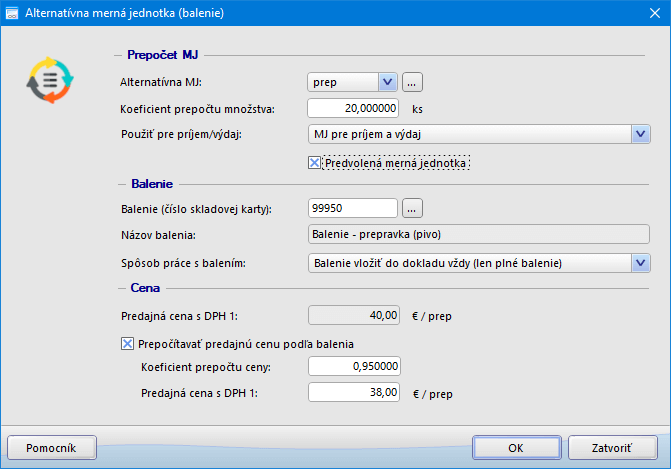Click the Alternatívna MJ combo box text
The image size is (671, 469).
click(341, 82)
